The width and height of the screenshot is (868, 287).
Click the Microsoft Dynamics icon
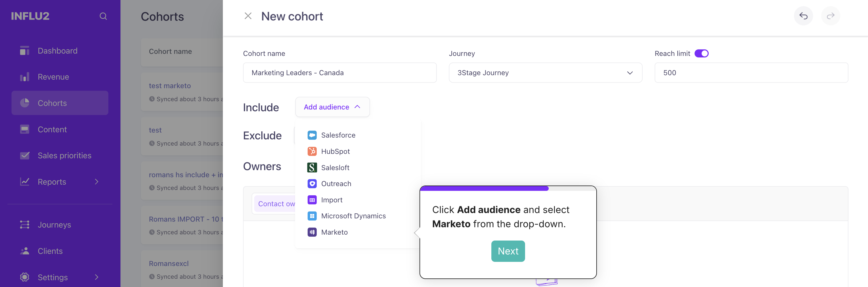(x=312, y=216)
